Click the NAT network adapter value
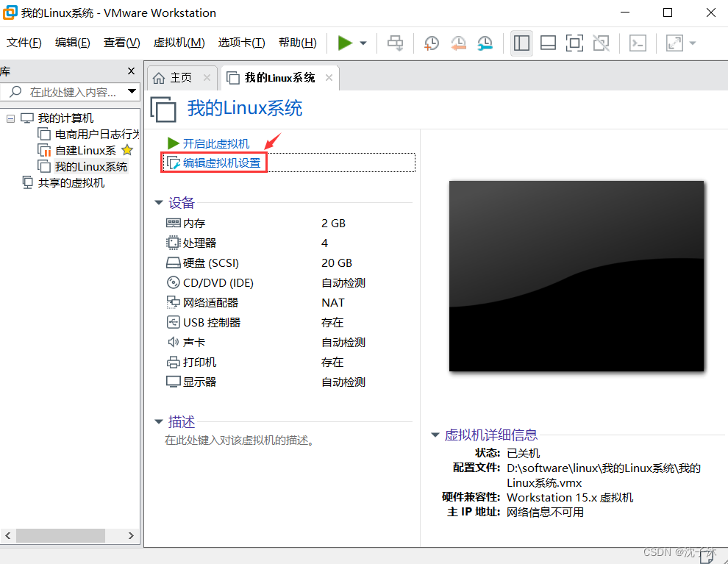Viewport: 728px width, 564px height. (x=333, y=303)
